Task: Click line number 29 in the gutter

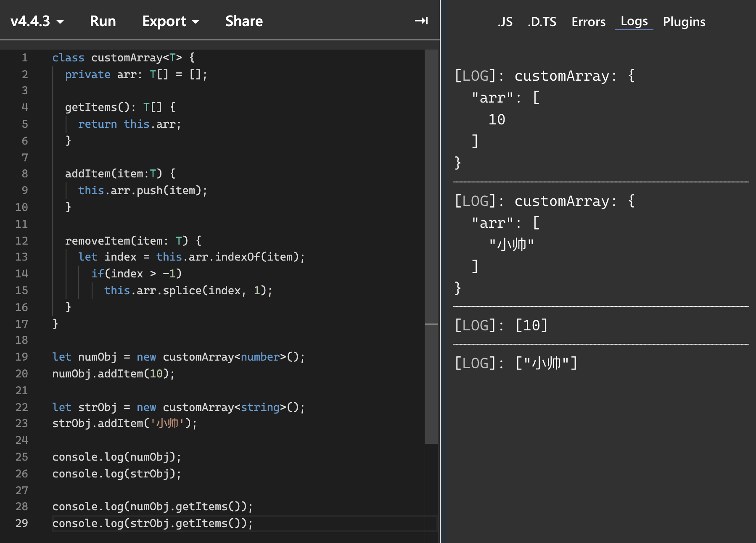Action: (22, 523)
